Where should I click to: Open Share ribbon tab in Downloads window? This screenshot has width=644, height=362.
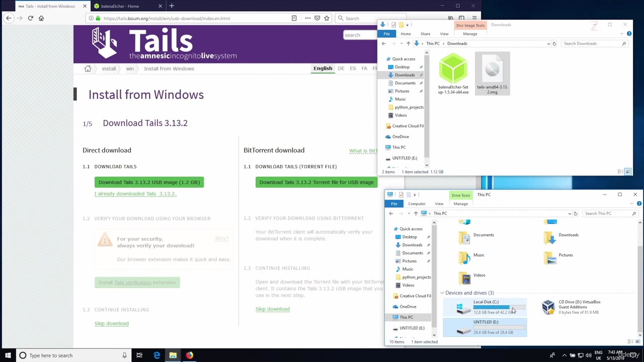(x=425, y=34)
